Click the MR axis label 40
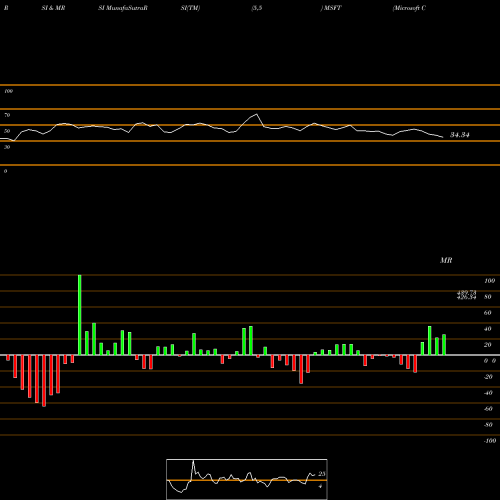Image resolution: width=500 pixels, height=500 pixels. point(488,329)
